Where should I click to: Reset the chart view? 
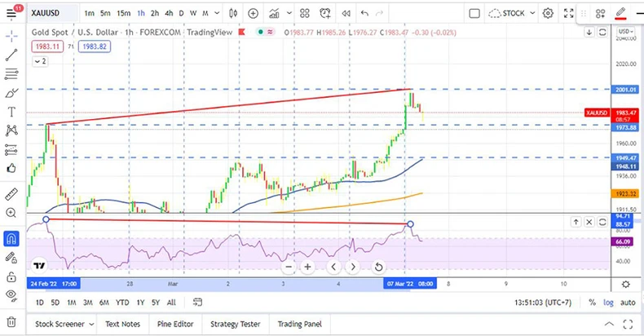coord(378,267)
